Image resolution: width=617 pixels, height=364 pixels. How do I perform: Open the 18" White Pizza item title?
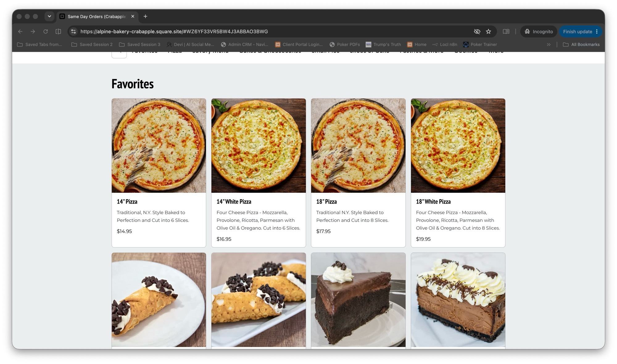click(433, 201)
